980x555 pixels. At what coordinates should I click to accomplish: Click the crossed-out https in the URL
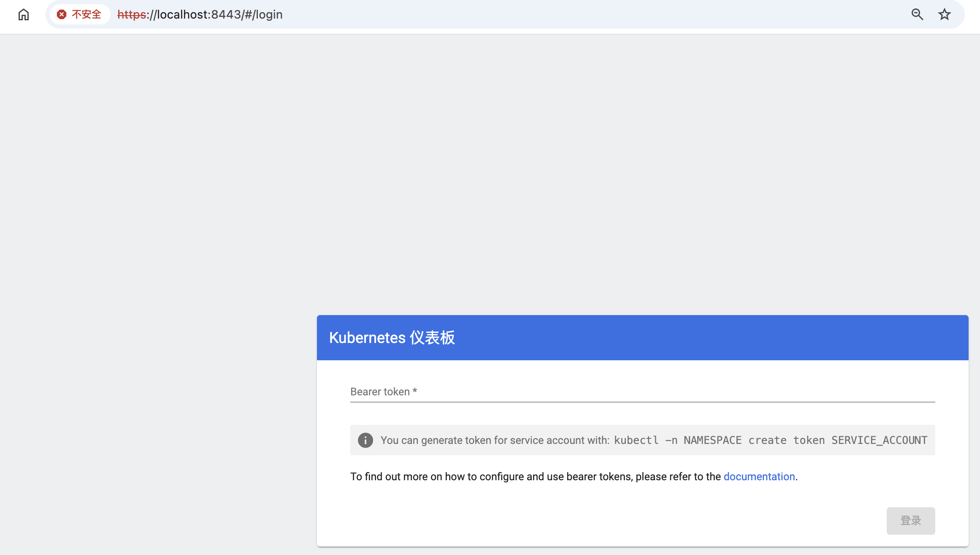click(x=131, y=14)
